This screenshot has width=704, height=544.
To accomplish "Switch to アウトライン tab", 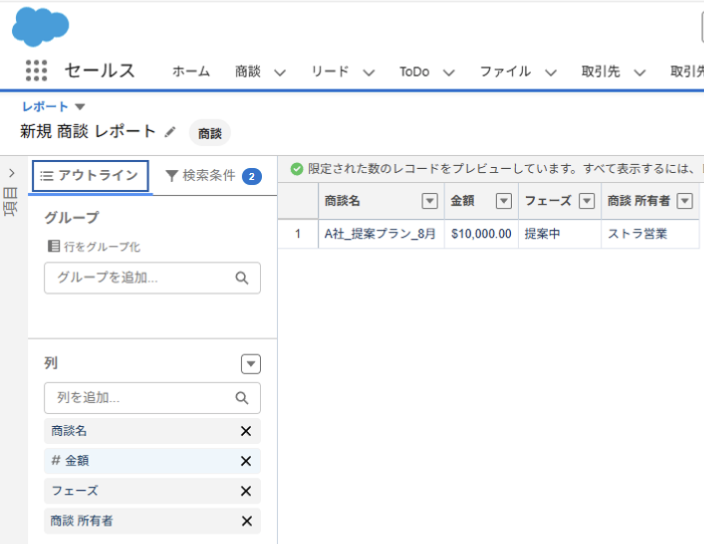I will [90, 176].
